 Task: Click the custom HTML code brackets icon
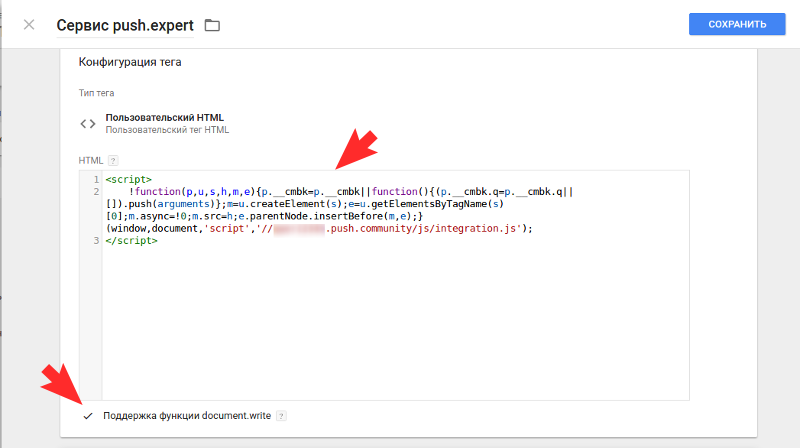click(88, 123)
